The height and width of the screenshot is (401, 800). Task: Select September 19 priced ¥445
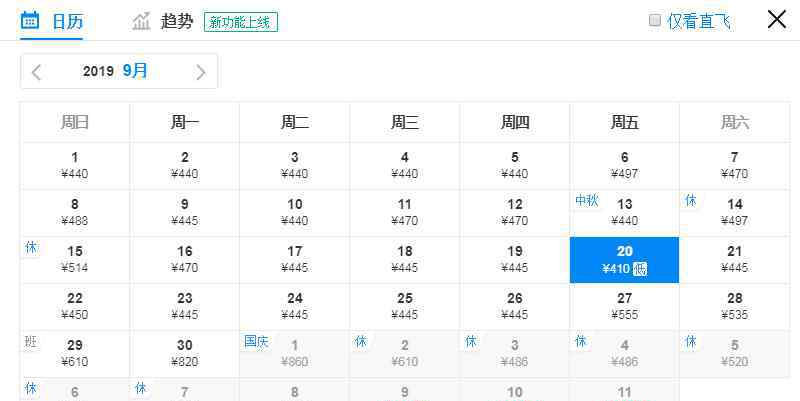point(514,260)
